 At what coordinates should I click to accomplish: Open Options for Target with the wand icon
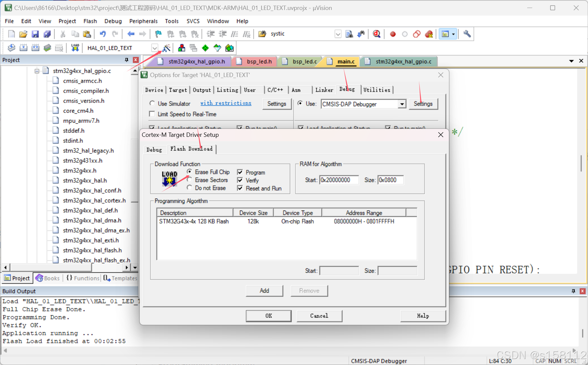[x=167, y=47]
